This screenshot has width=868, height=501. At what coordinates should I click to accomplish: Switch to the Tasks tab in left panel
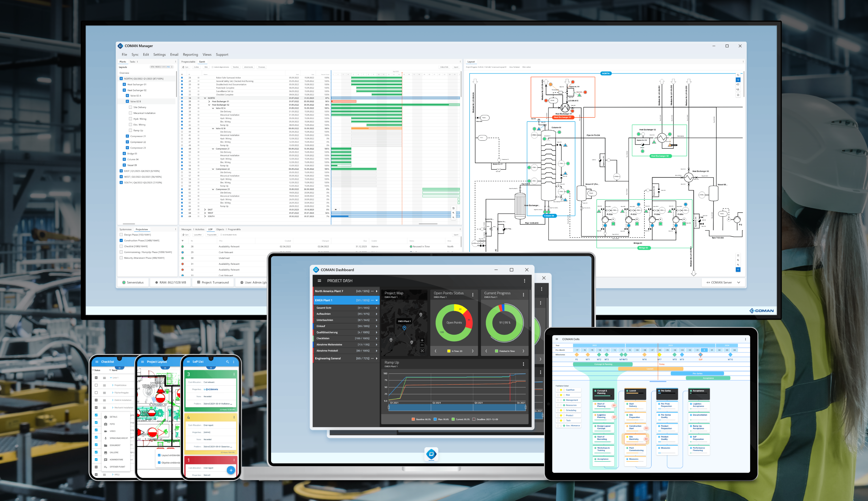click(132, 62)
